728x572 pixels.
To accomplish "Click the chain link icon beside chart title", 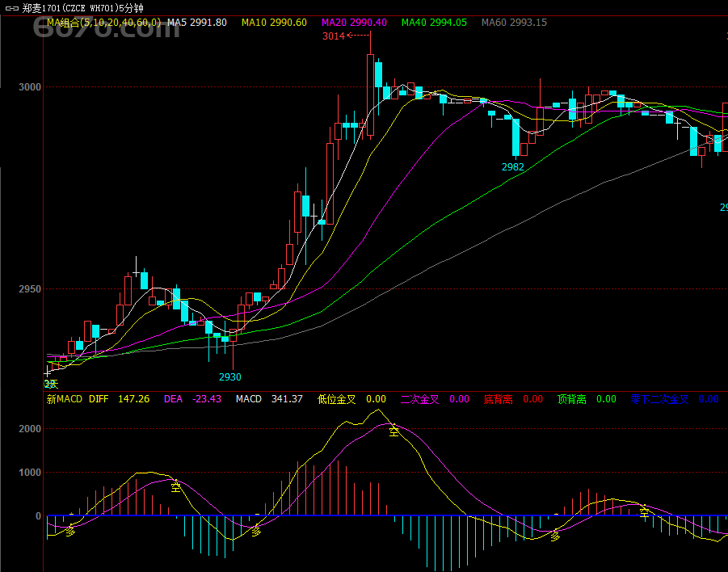I will (12, 8).
